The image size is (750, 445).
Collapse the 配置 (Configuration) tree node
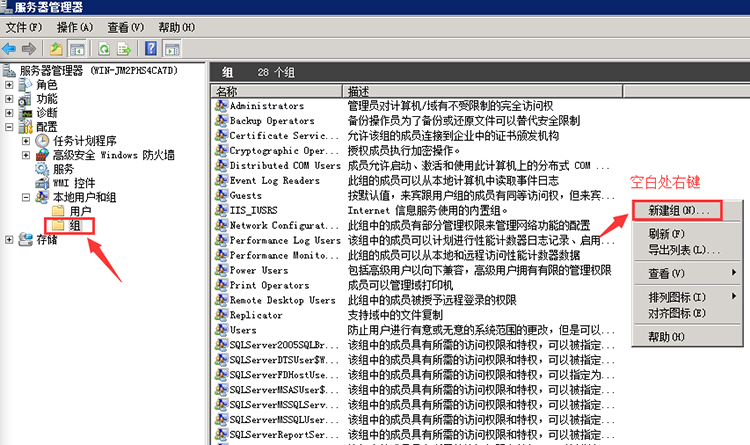pos(10,127)
